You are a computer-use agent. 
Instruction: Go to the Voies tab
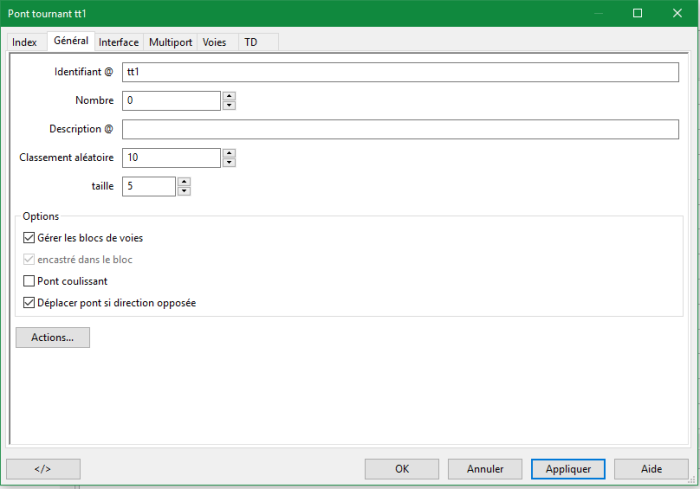point(214,42)
